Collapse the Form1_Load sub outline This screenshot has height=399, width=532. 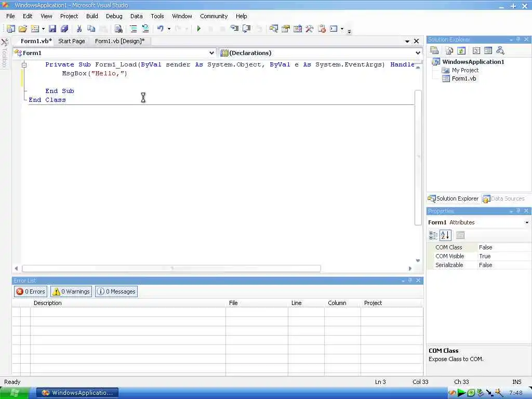(x=24, y=64)
